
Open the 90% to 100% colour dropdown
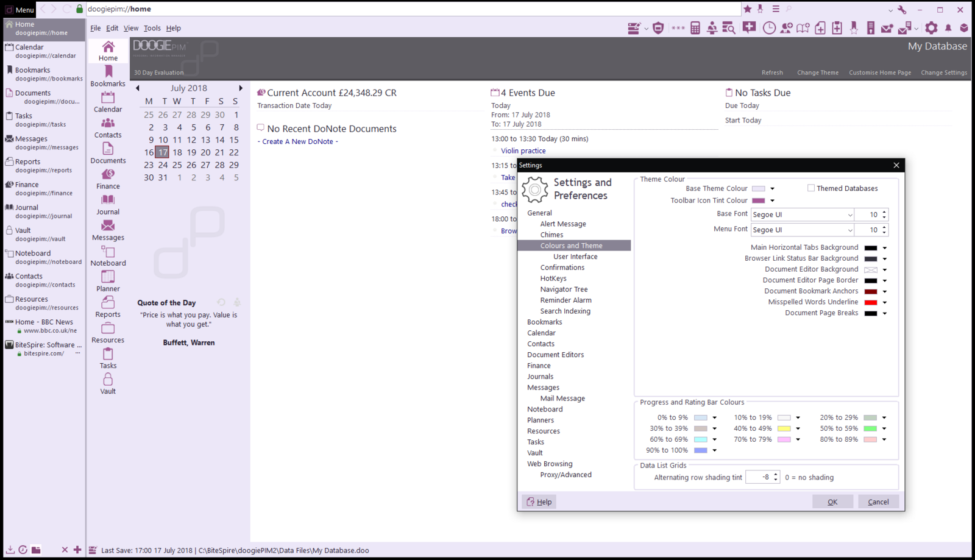(714, 451)
